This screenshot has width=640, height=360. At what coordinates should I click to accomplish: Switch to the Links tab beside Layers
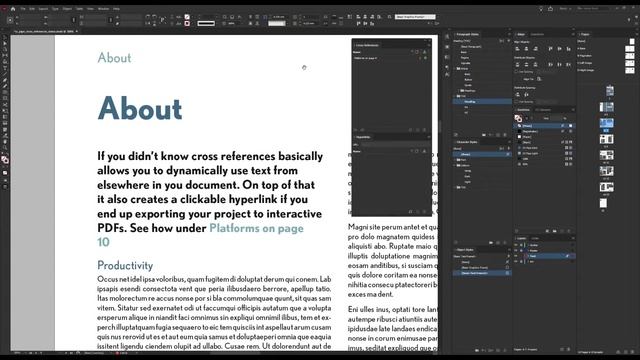click(535, 238)
